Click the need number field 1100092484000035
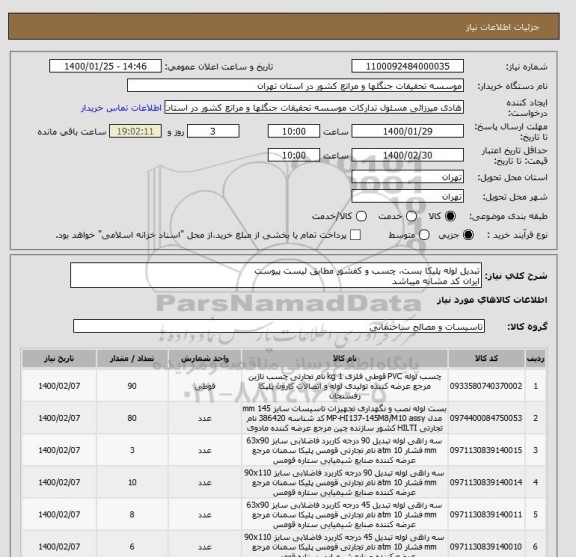The image size is (576, 557). pyautogui.click(x=407, y=66)
